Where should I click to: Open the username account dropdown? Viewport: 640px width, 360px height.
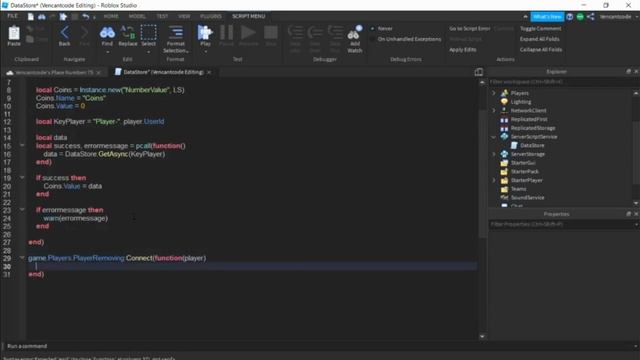point(618,17)
